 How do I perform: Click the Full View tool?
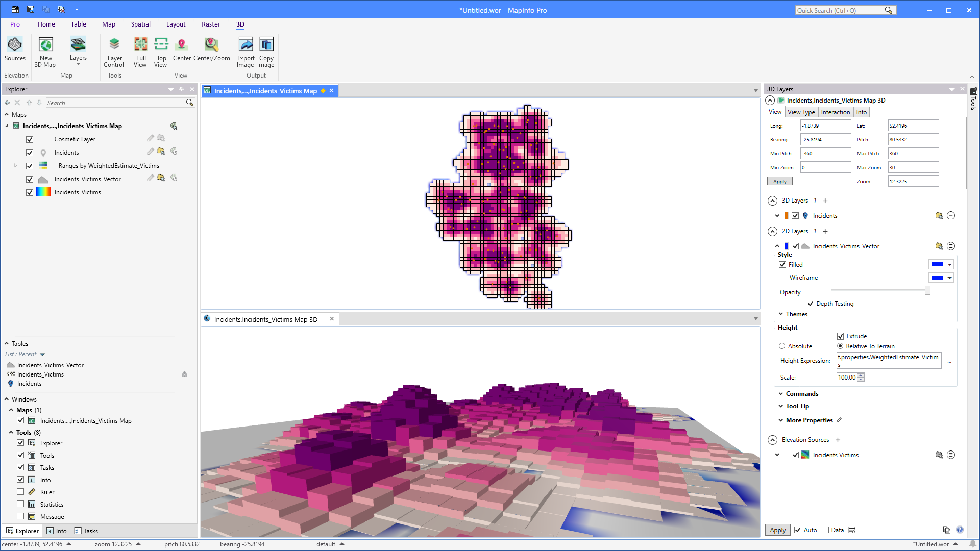(140, 51)
